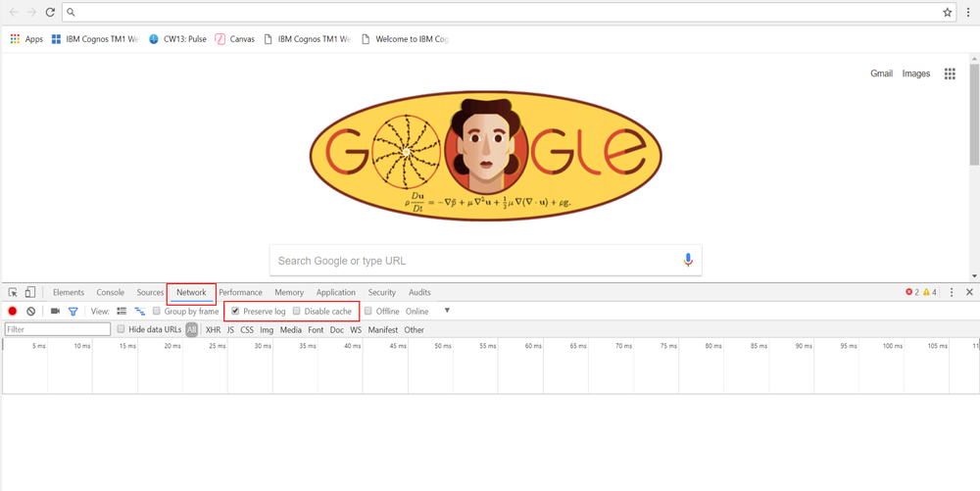Enable the Disable cache checkbox
The width and height of the screenshot is (980, 491).
click(297, 312)
